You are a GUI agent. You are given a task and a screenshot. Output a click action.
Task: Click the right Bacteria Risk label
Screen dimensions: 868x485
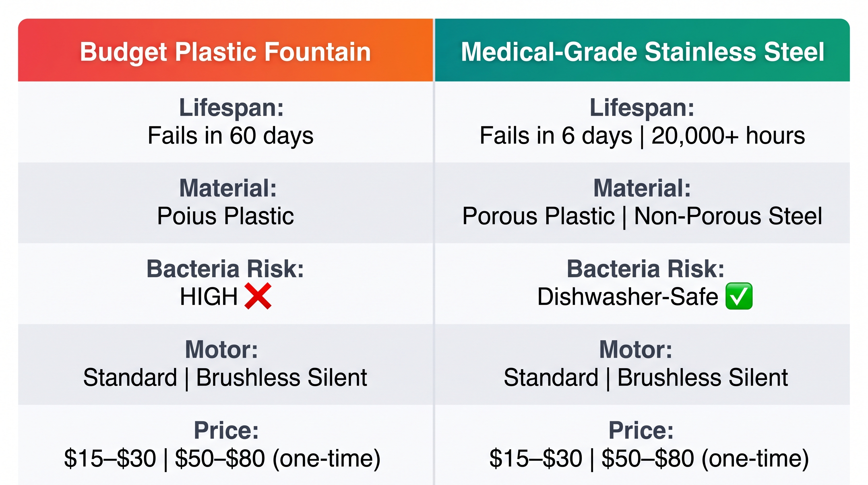[645, 269]
